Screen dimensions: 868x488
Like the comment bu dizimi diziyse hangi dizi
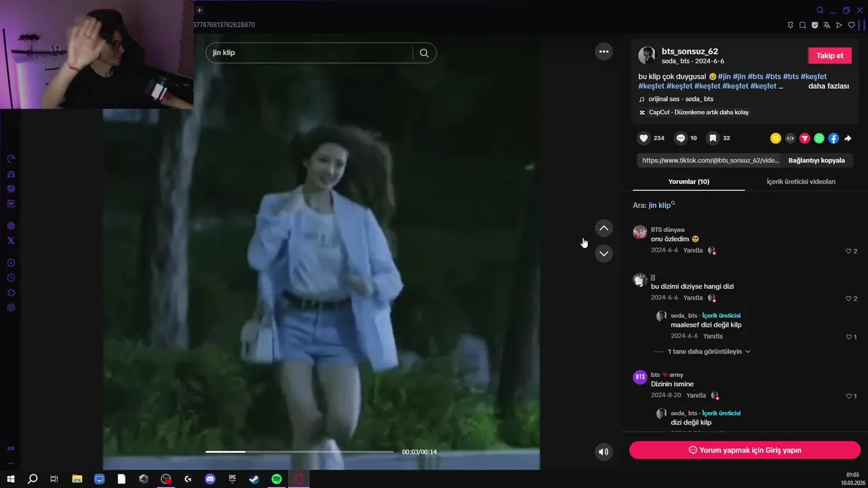coord(848,299)
